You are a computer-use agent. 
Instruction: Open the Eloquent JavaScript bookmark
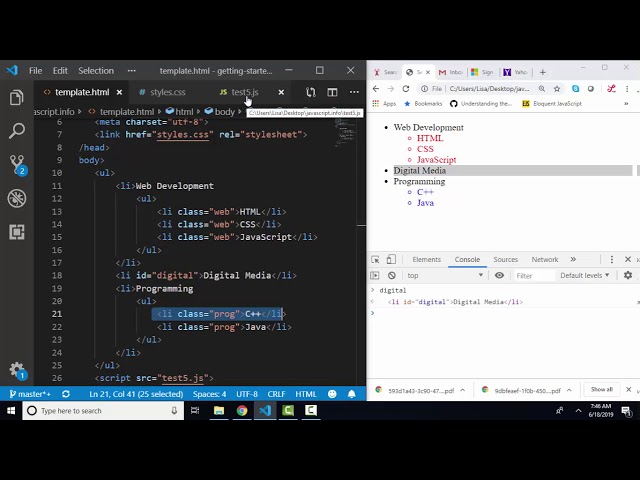(552, 104)
